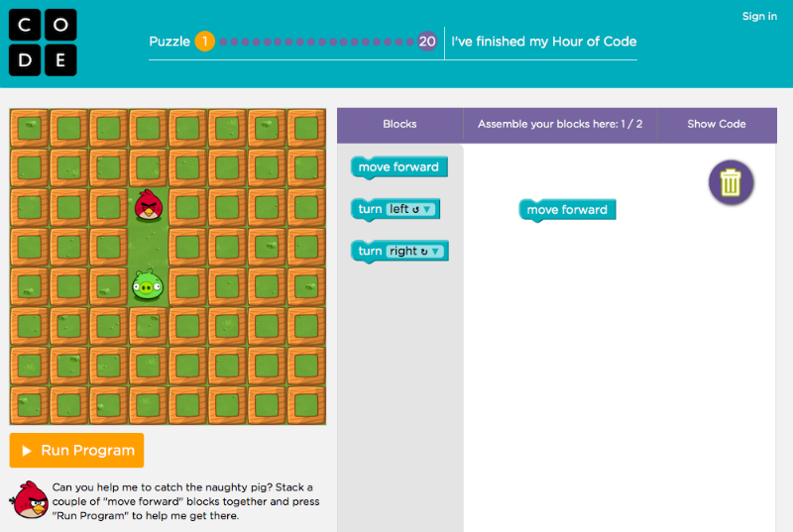
Task: Click the Blocks header label
Action: tap(399, 124)
